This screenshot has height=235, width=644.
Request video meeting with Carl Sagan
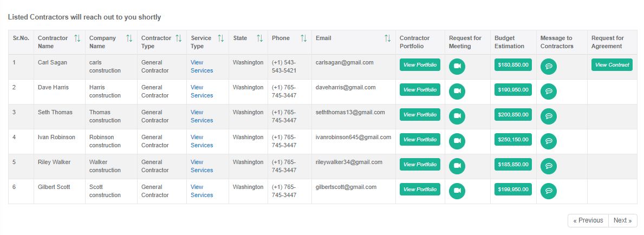pyautogui.click(x=457, y=67)
